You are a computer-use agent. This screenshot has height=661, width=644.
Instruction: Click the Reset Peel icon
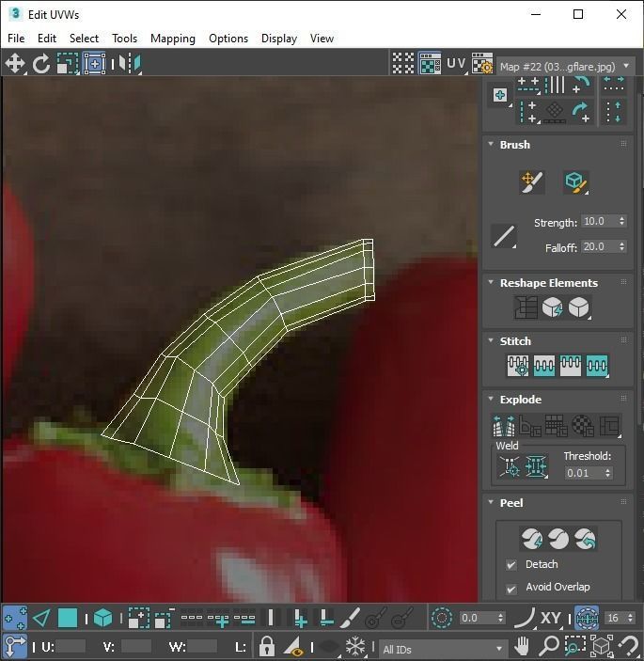585,539
